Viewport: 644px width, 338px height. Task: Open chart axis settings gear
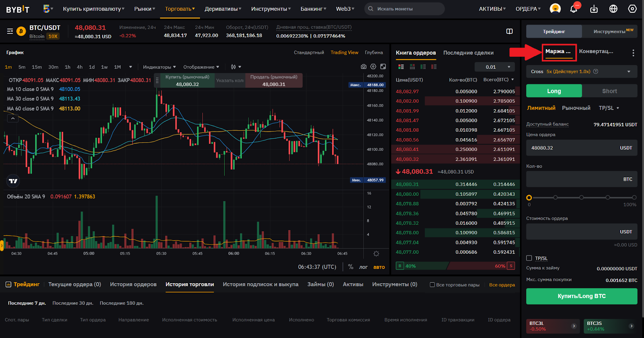coord(376,254)
